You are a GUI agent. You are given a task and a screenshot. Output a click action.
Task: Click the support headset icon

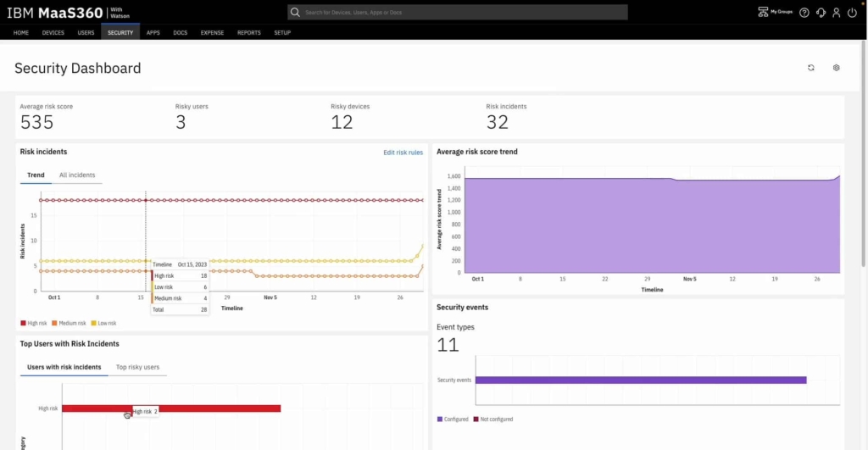(x=821, y=12)
